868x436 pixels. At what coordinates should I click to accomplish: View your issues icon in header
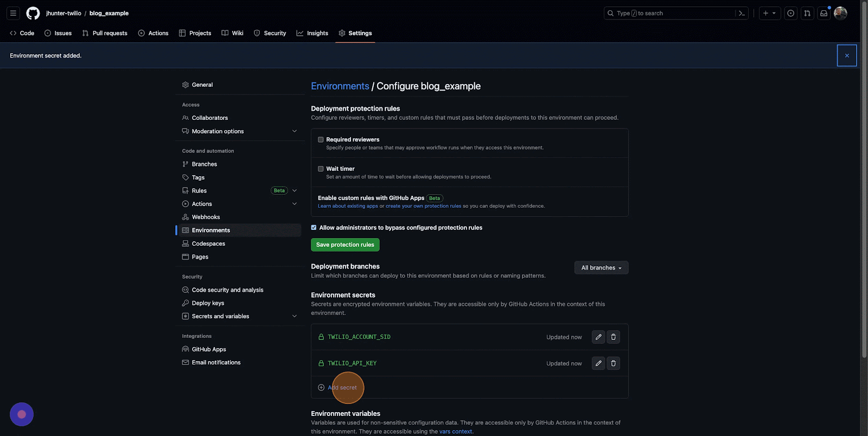pos(791,13)
